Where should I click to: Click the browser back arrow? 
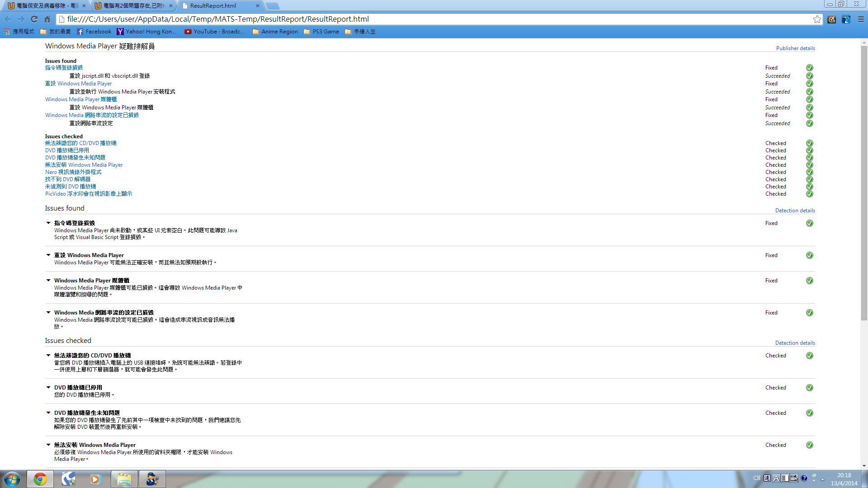point(8,19)
